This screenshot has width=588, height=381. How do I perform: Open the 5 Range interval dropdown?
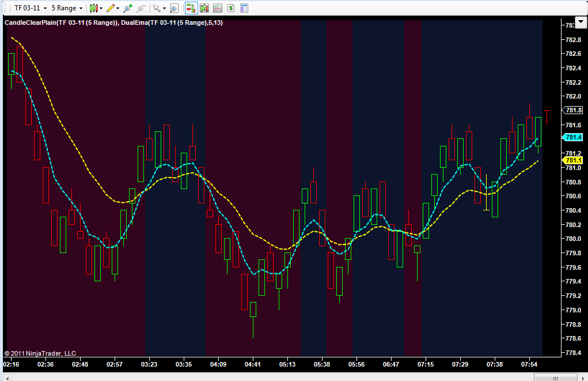[x=67, y=8]
